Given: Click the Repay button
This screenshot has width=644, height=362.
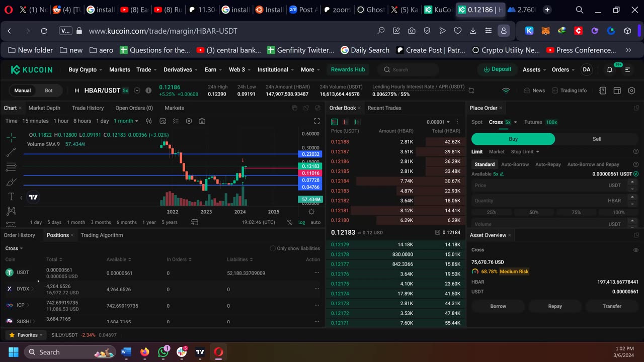Looking at the screenshot, I should click(x=555, y=306).
